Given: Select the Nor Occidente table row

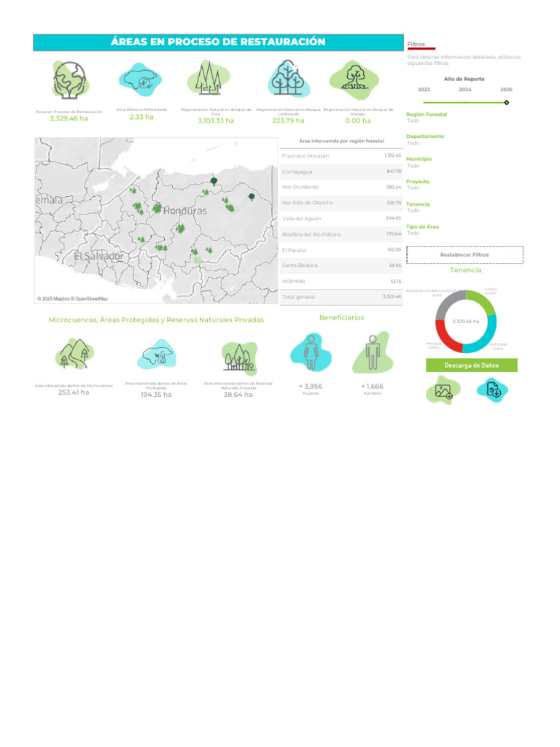Looking at the screenshot, I should [341, 187].
